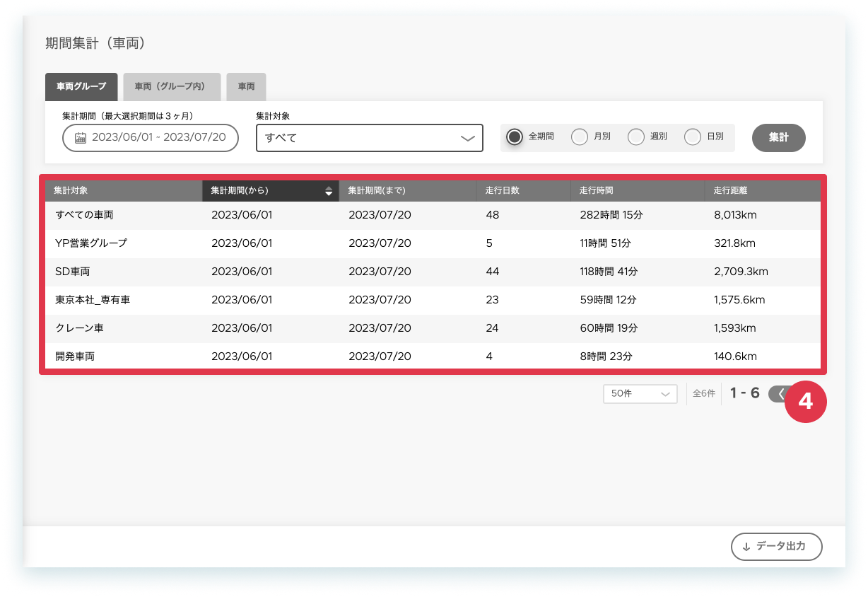Select the 日別 radio button
The image size is (868, 597).
click(x=693, y=137)
